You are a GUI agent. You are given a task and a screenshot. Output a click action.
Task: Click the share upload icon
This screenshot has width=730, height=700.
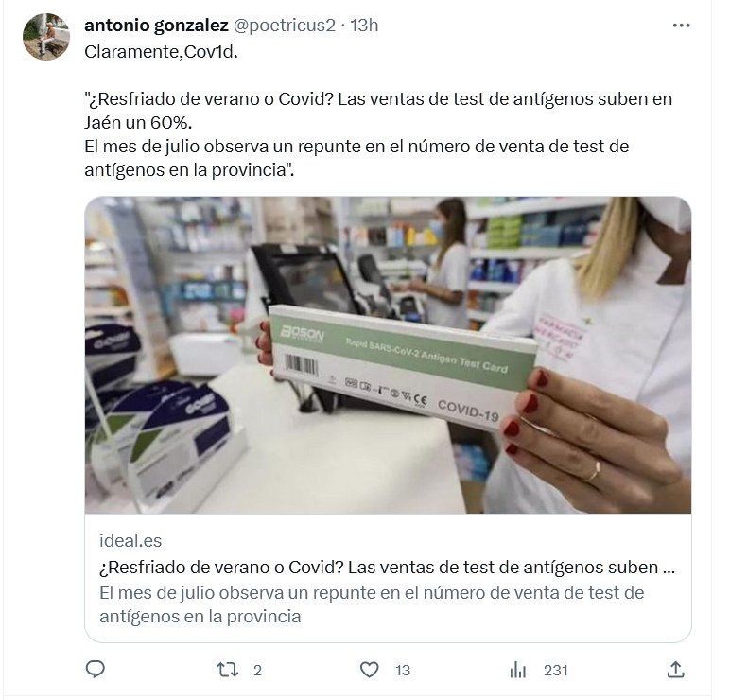click(675, 670)
